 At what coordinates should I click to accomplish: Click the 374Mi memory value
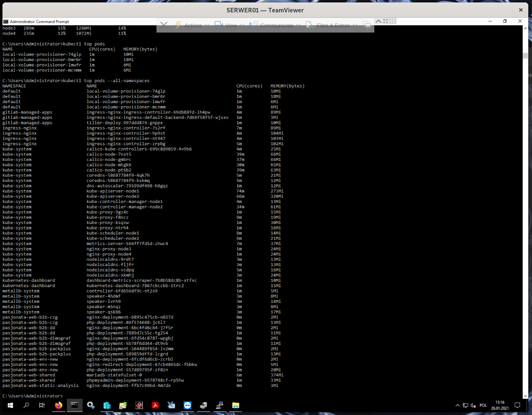pyautogui.click(x=277, y=375)
